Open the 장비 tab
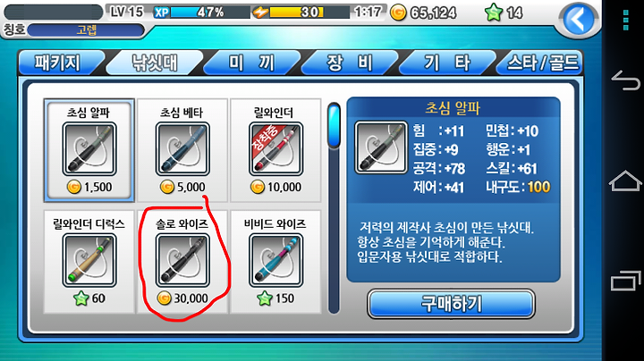The image size is (644, 361). [349, 63]
